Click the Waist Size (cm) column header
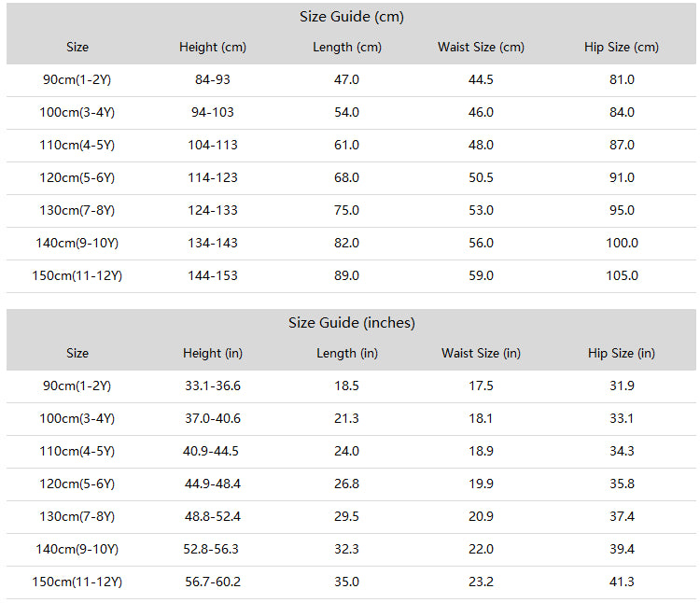Screen dimensions: 700x603 click(x=481, y=47)
